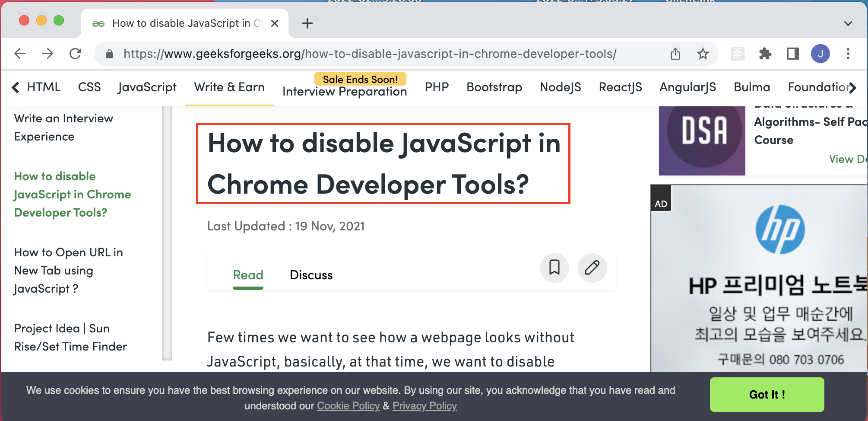Click the article title heading

383,163
